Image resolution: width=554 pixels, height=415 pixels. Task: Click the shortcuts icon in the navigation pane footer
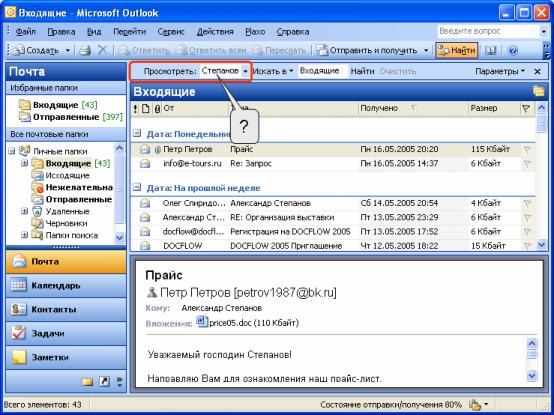pos(104,381)
